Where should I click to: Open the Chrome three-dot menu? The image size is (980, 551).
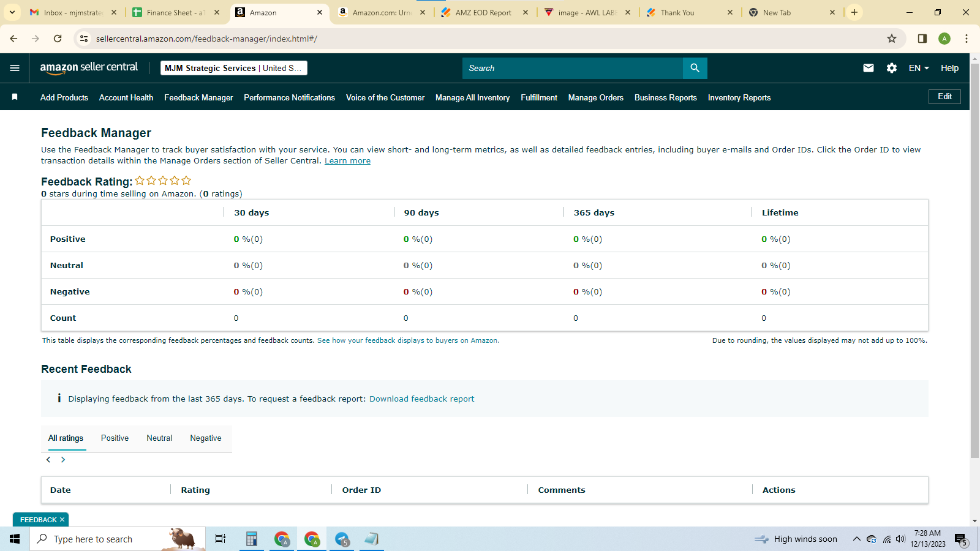point(967,39)
